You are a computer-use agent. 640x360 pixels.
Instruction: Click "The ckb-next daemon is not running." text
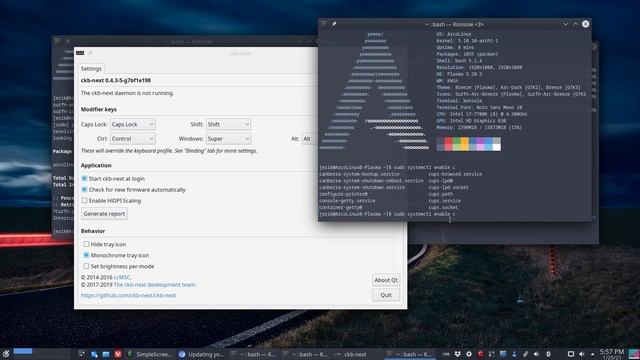coord(127,93)
